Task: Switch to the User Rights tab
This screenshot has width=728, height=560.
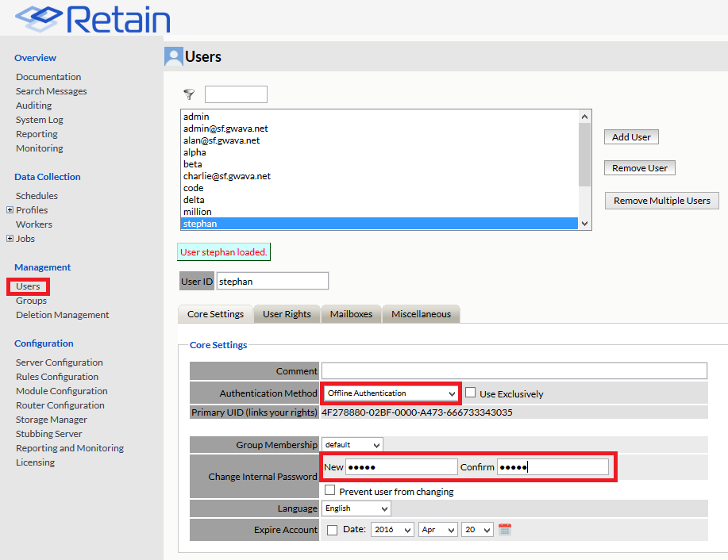Action: point(287,314)
